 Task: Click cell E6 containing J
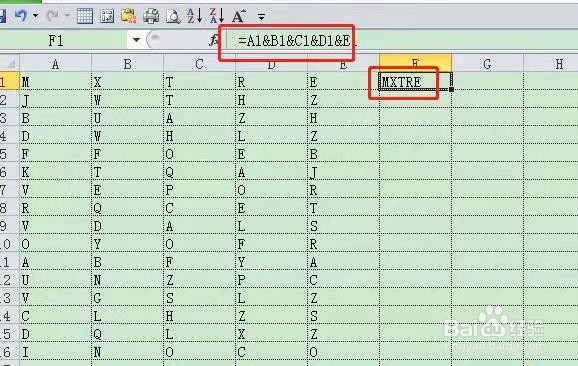coord(343,171)
